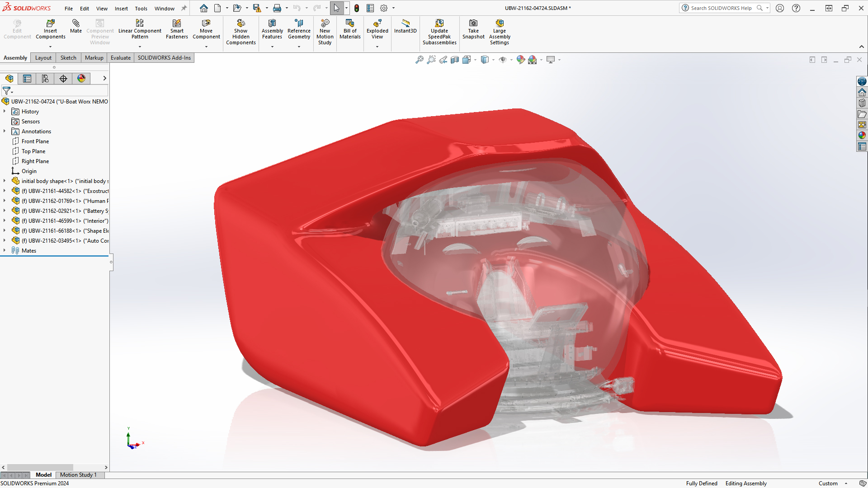Expand FeatureManager tabs chevron
The image size is (868, 488).
104,79
